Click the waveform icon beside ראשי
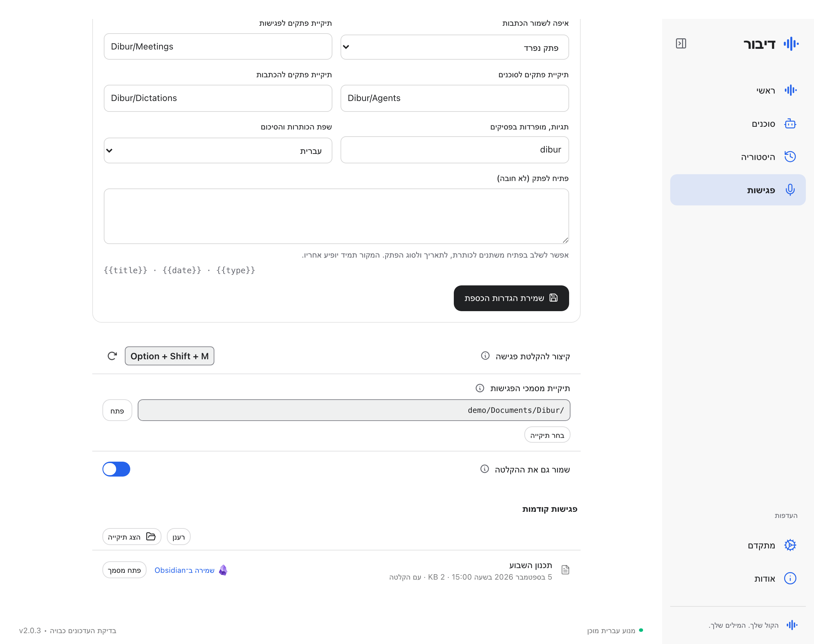Image resolution: width=814 pixels, height=644 pixels. [790, 90]
